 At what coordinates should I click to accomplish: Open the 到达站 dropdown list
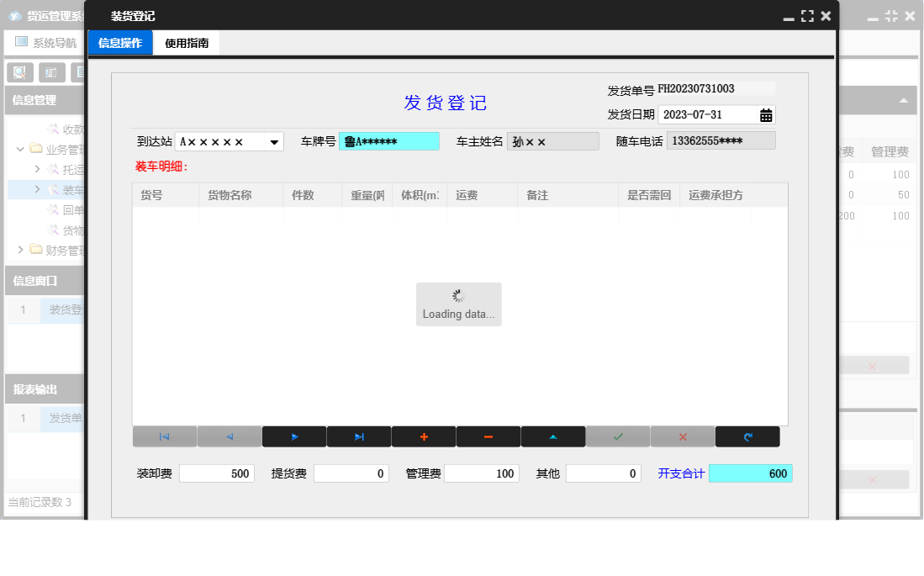(275, 142)
